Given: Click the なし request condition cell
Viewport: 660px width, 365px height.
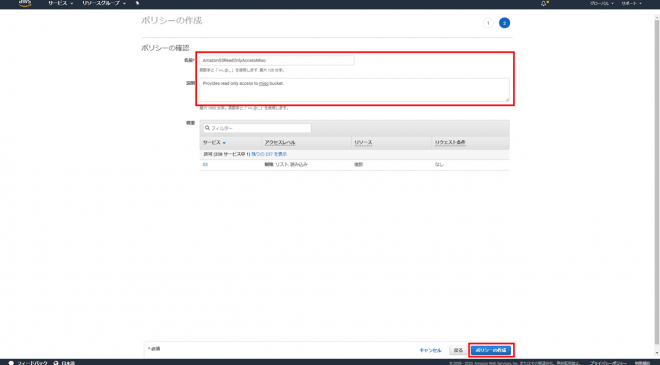Looking at the screenshot, I should tap(439, 165).
